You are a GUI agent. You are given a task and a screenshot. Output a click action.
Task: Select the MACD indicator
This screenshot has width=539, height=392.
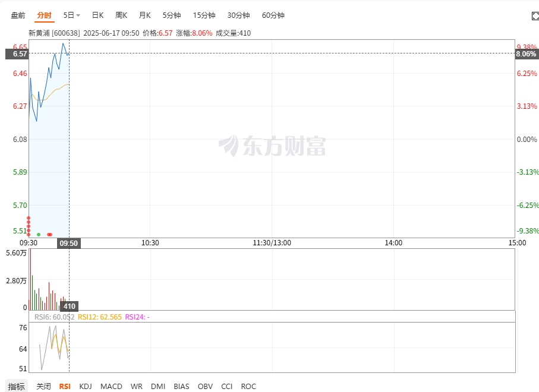coord(111,387)
